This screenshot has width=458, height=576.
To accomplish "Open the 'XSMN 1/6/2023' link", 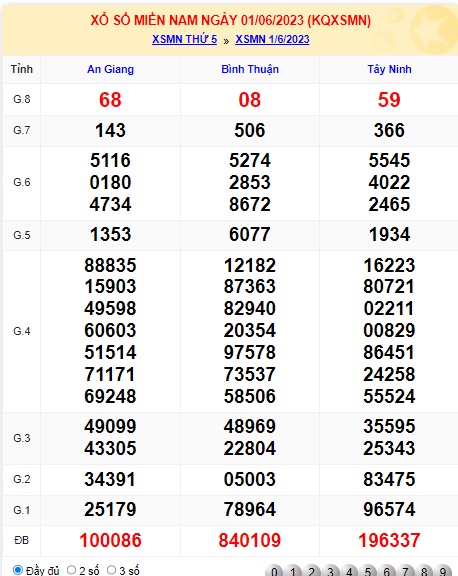I will pos(272,39).
